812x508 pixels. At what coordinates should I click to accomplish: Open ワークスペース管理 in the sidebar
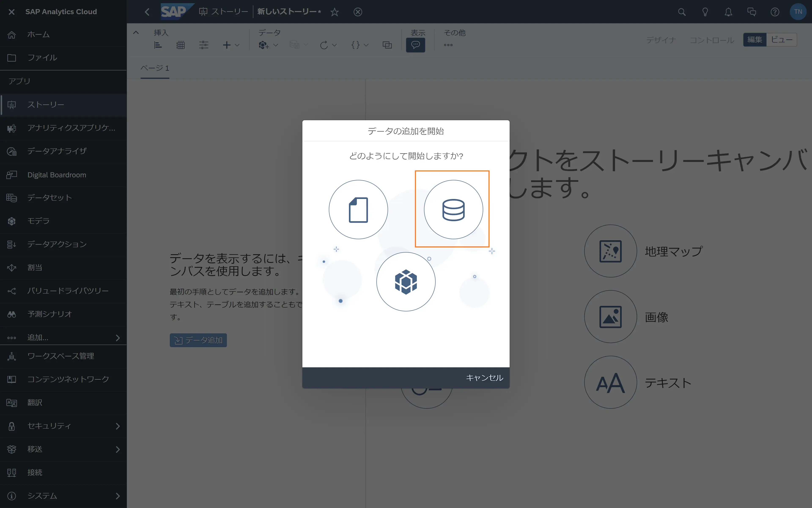click(x=63, y=356)
